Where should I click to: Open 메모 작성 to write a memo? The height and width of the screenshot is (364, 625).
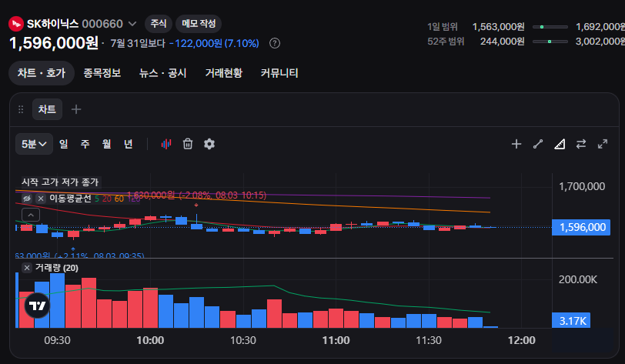[x=199, y=24]
